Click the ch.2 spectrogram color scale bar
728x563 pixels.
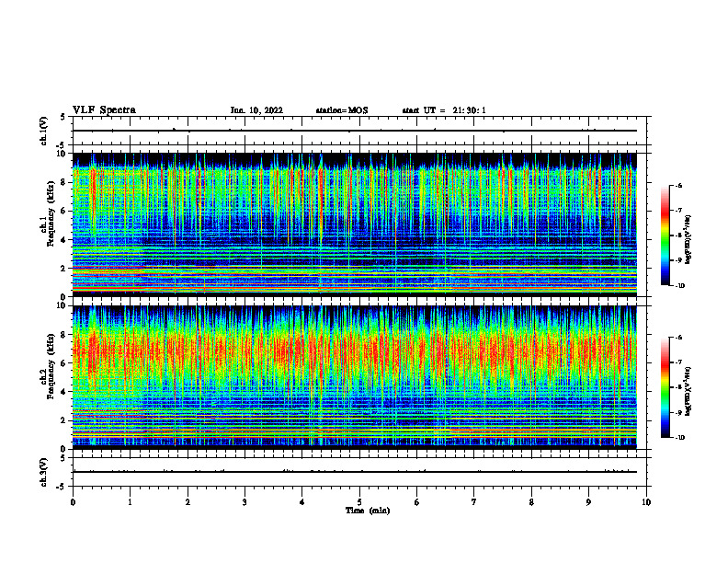[x=665, y=387]
